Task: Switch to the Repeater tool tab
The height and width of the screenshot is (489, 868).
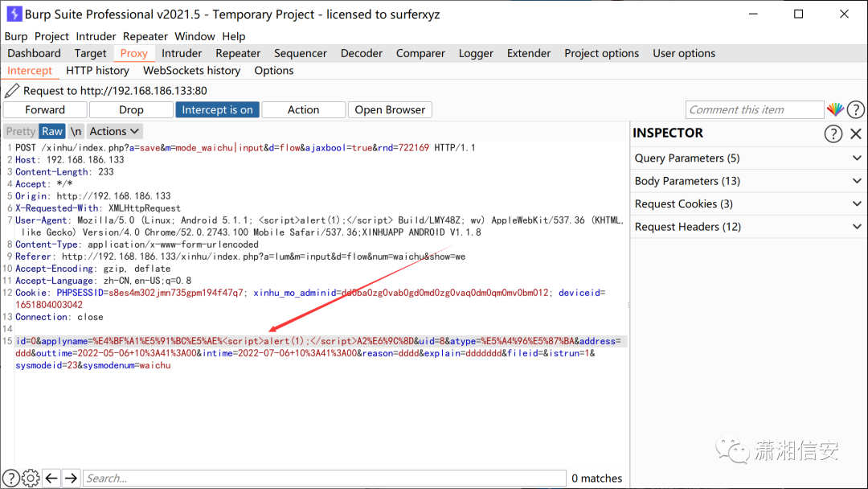Action: pos(238,53)
